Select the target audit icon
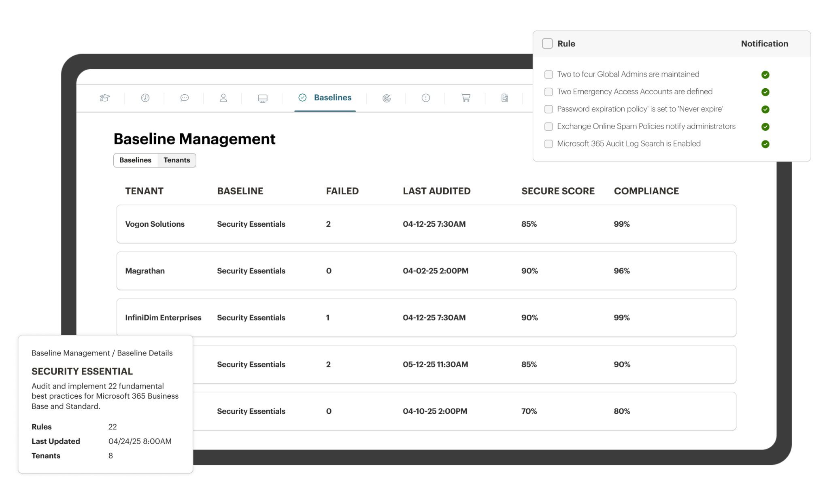This screenshot has width=829, height=504. click(386, 98)
